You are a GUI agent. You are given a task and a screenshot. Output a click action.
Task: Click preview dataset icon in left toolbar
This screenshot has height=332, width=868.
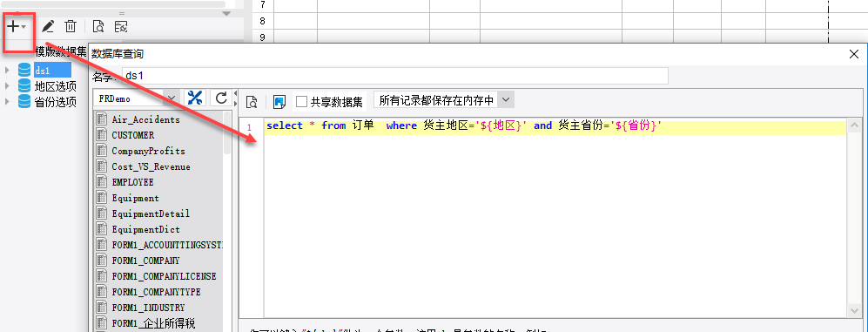[98, 26]
